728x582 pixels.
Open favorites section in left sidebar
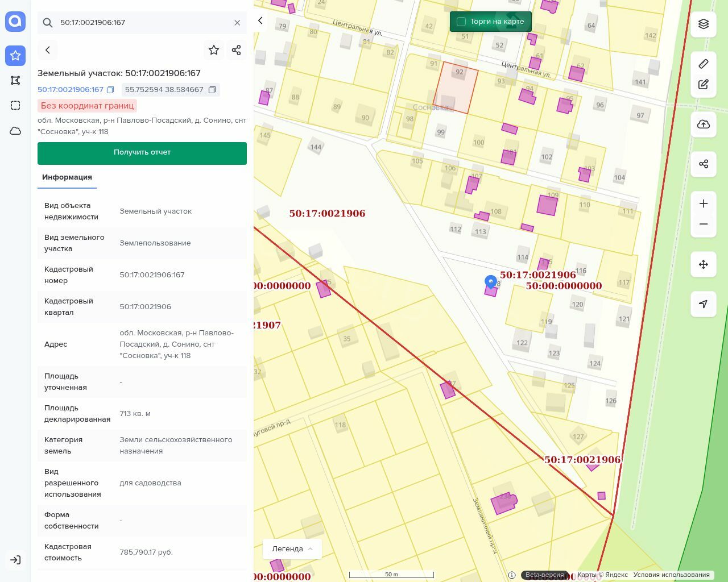coord(15,55)
